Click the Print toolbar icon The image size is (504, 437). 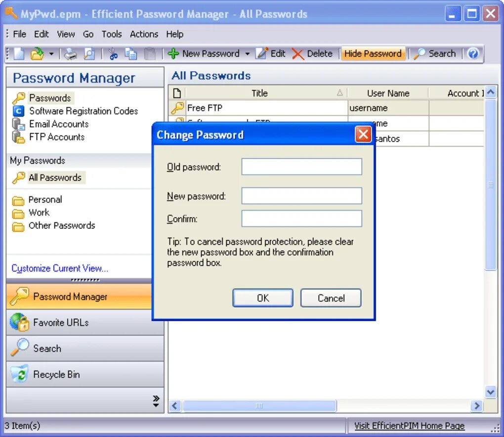tap(70, 54)
